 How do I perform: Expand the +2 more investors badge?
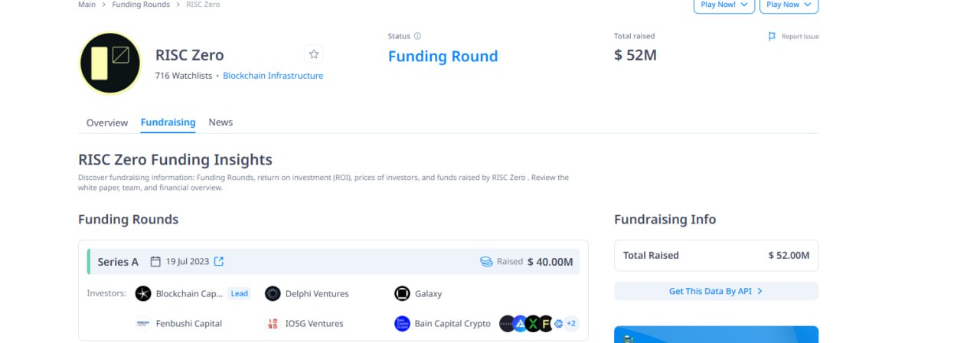tap(571, 323)
